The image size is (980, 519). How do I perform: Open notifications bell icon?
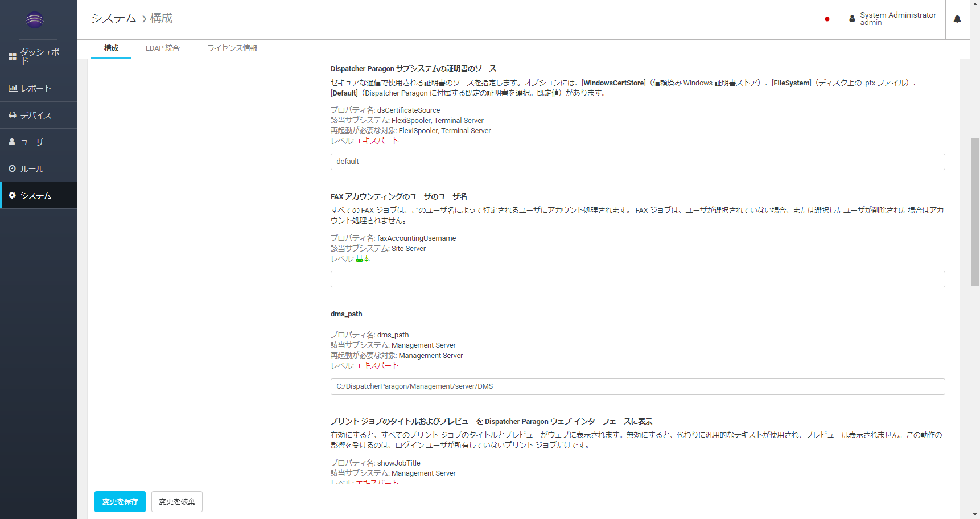click(957, 19)
